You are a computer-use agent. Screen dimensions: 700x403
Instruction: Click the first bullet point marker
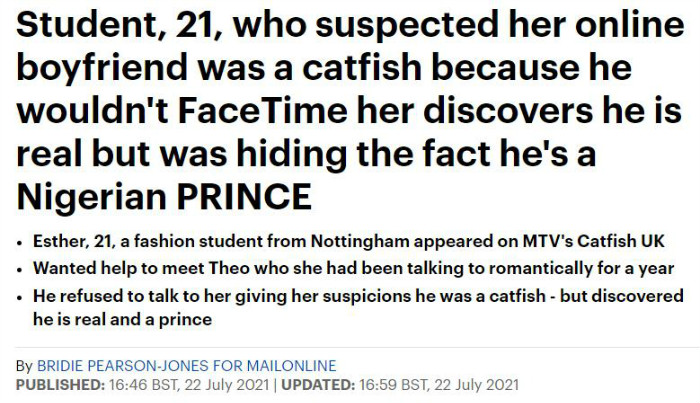coord(19,243)
